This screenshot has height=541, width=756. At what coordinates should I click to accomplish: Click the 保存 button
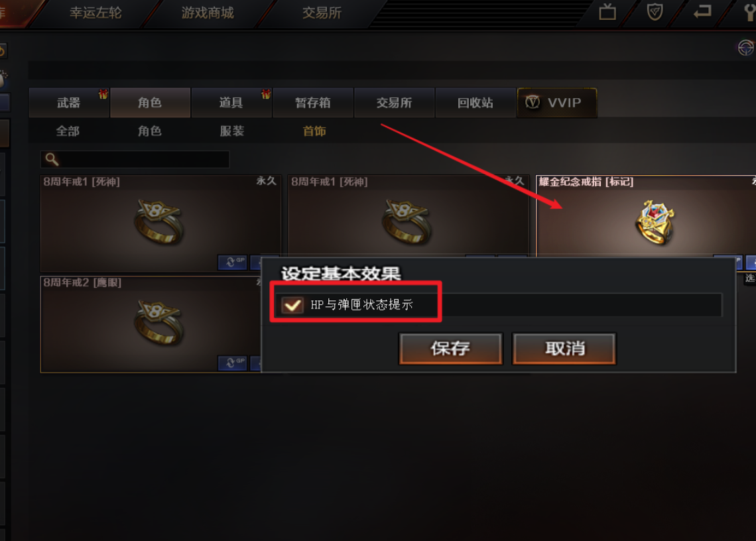click(x=451, y=348)
